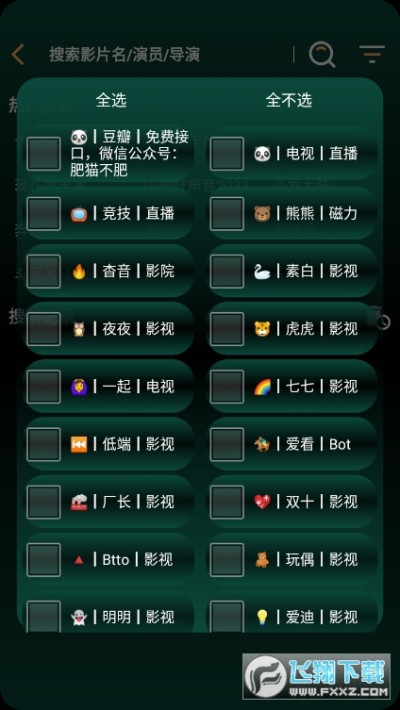Toggle the 爱看 | Bot checkbox
This screenshot has width=400, height=710.
coord(227,445)
